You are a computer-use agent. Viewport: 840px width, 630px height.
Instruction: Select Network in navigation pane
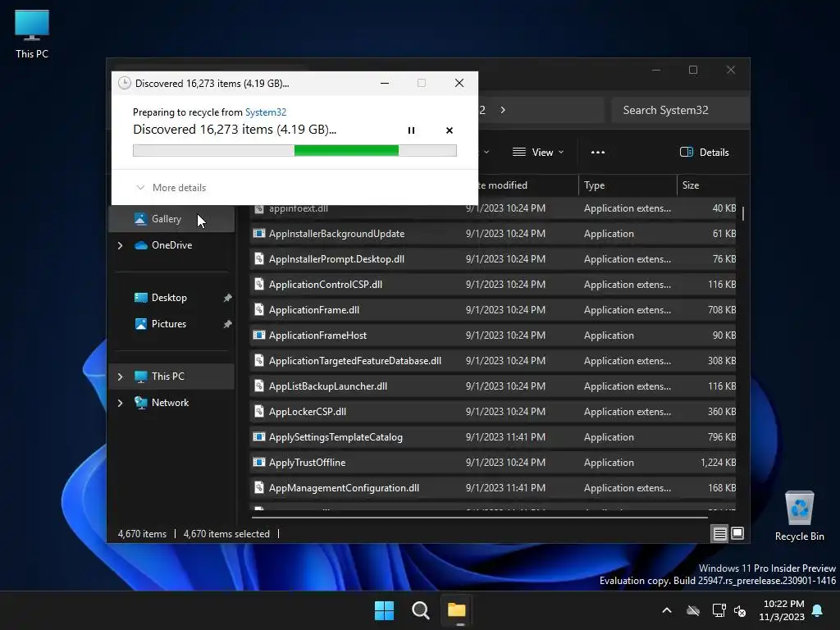tap(171, 403)
